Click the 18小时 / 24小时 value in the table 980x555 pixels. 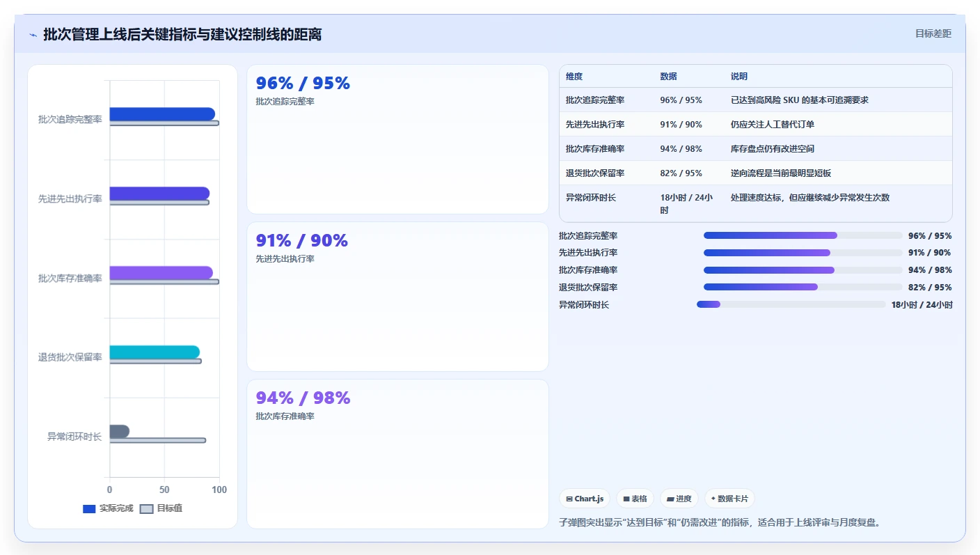pyautogui.click(x=687, y=204)
